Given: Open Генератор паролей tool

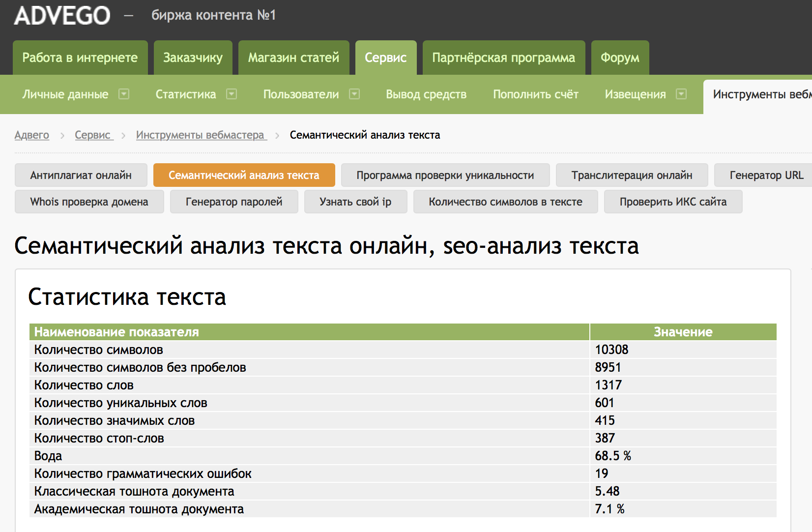Looking at the screenshot, I should click(x=234, y=202).
